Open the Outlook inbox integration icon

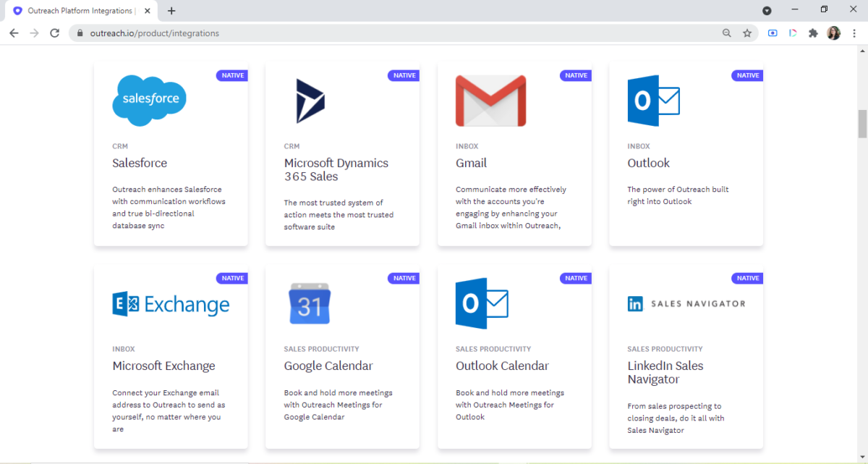[652, 101]
